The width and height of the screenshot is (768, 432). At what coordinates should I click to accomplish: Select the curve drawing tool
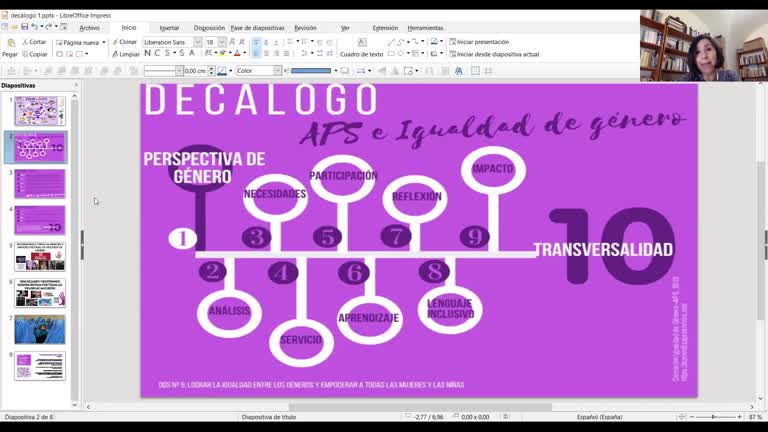coord(401,42)
